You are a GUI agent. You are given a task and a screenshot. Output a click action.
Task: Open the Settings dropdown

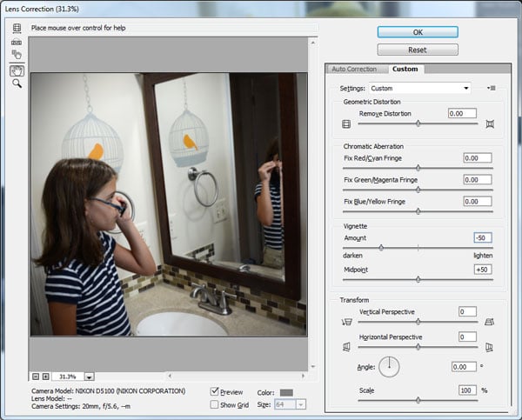click(x=419, y=88)
